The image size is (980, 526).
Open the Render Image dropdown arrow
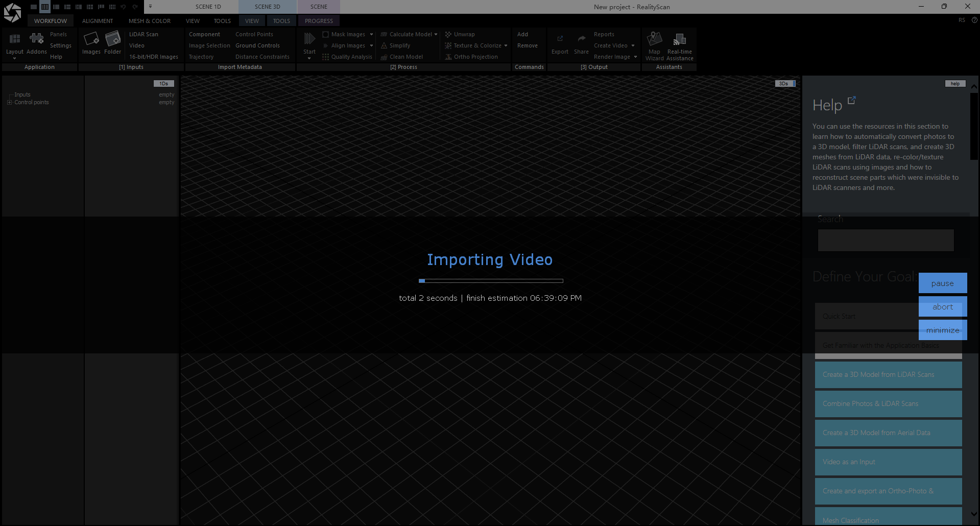click(635, 57)
